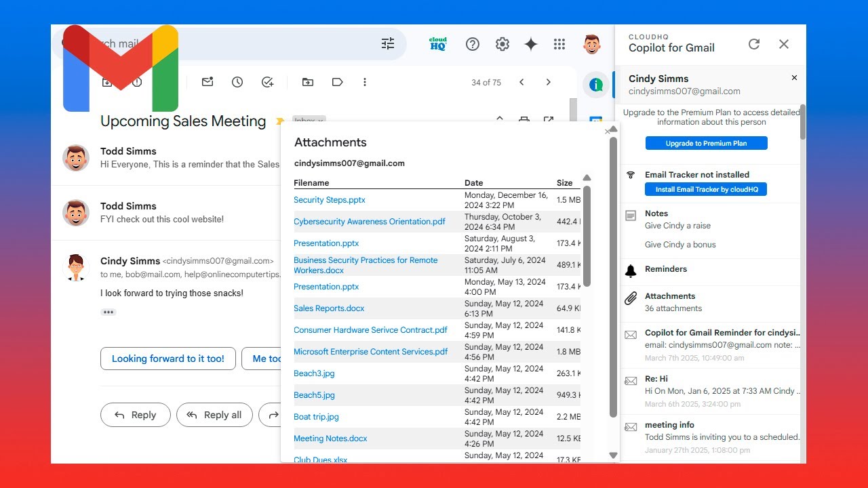Close the Copilot for Gmail panel
This screenshot has height=488, width=868.
784,44
